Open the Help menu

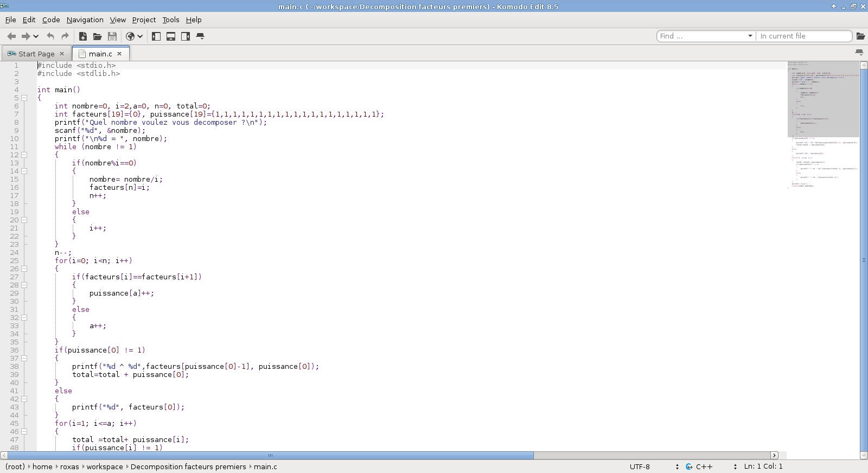pyautogui.click(x=194, y=20)
